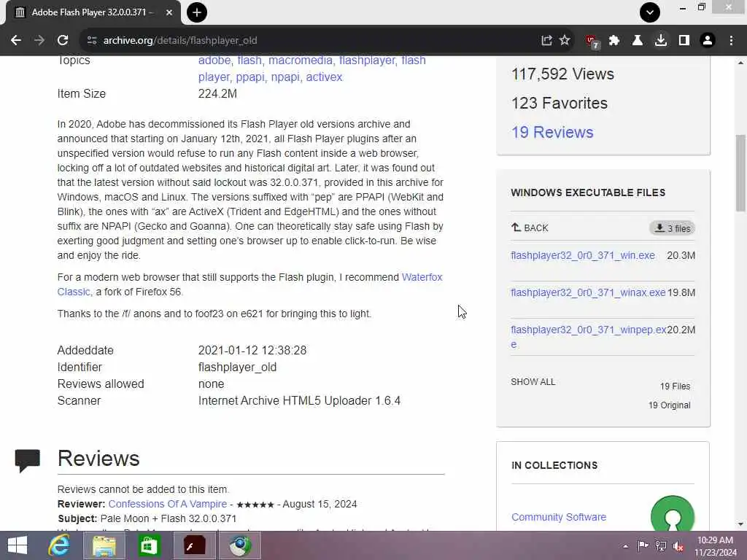Open the flashplayer topic link
This screenshot has height=560, width=747.
pos(367,61)
